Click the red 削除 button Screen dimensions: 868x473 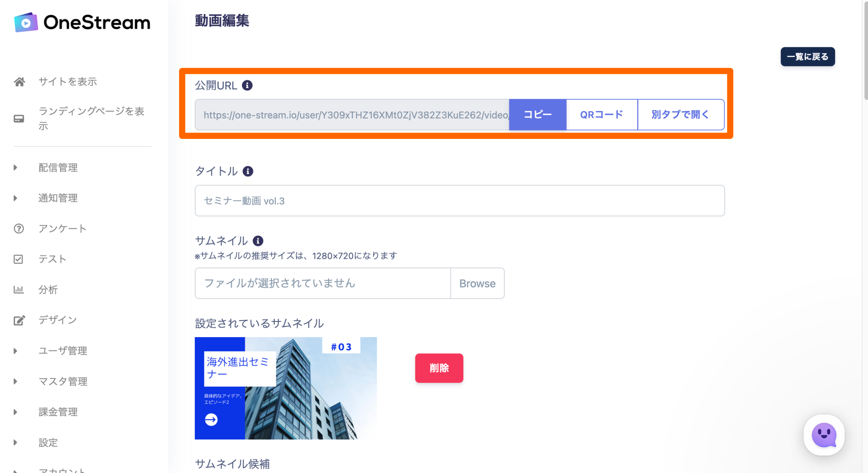[439, 368]
